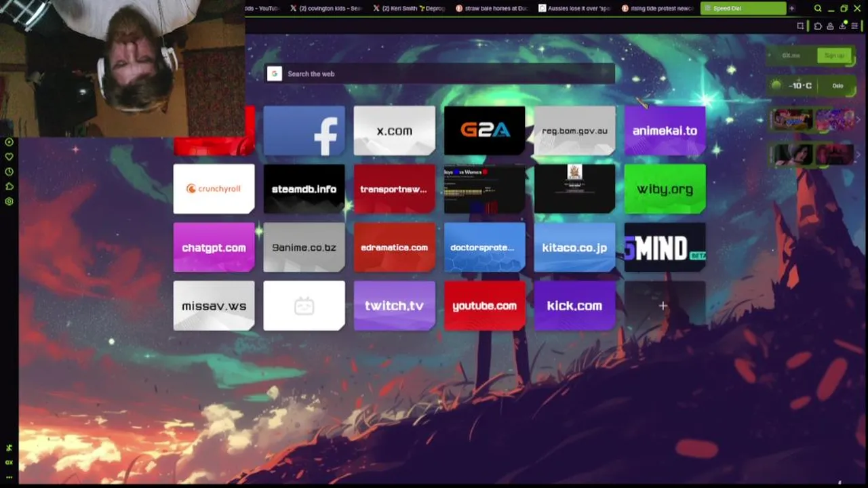This screenshot has width=868, height=488.
Task: Open the chatgpt.com tile
Action: [x=214, y=247]
